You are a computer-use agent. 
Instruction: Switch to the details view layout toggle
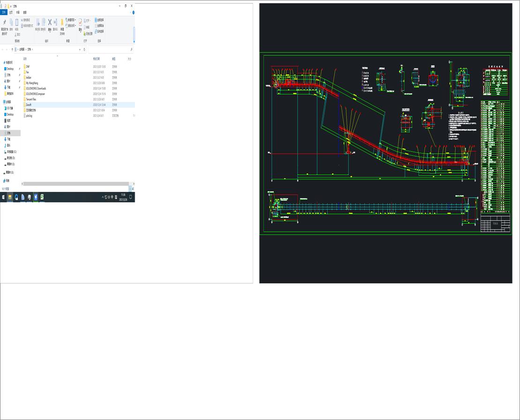(130, 189)
